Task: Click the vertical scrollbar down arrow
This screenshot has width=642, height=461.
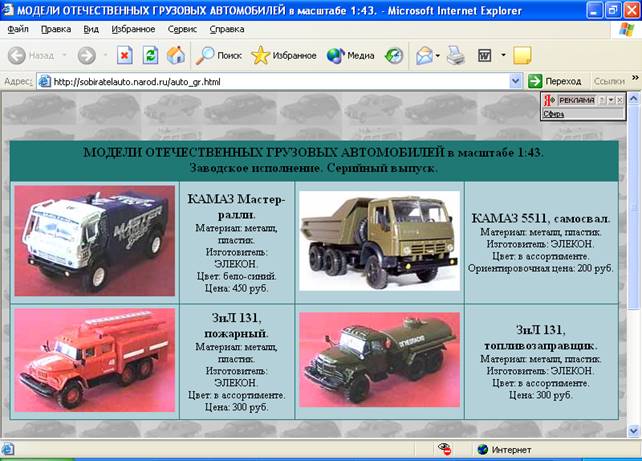Action: point(634,431)
